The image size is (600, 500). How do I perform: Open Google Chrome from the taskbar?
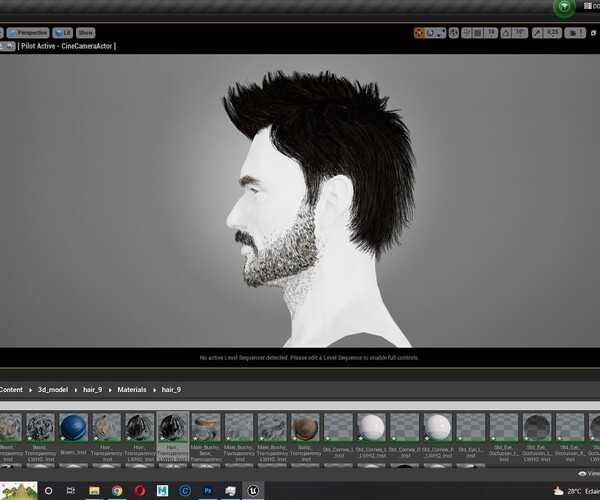[x=117, y=491]
